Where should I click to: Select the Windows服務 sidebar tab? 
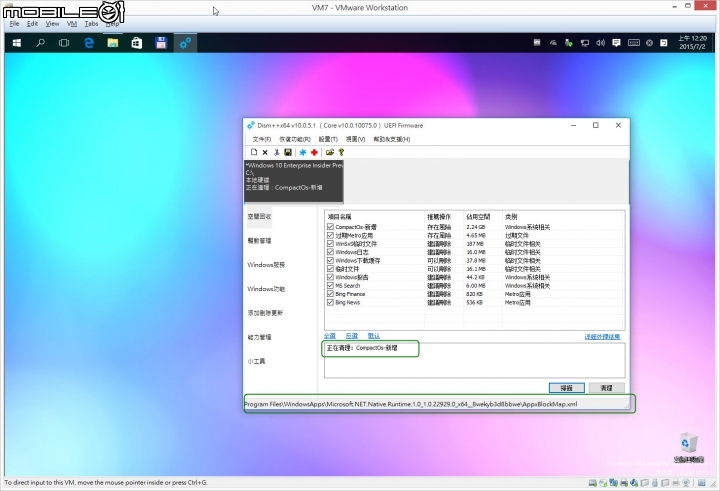click(266, 265)
